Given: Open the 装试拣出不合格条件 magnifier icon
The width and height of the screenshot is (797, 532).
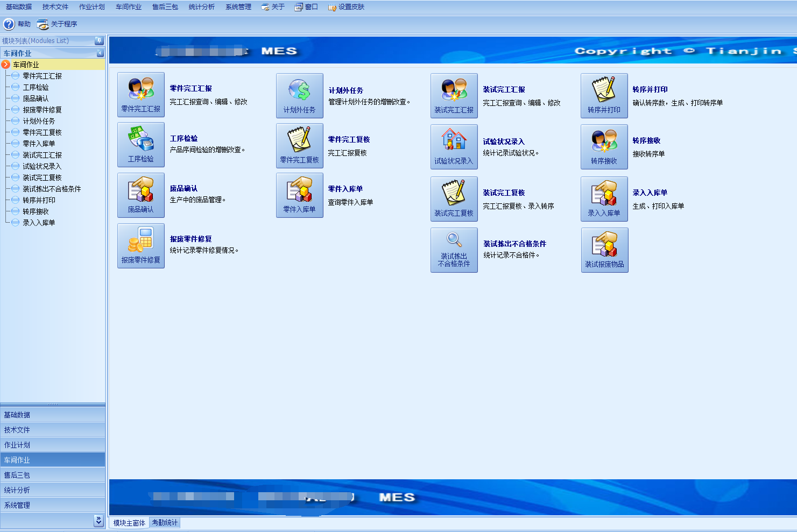Looking at the screenshot, I should [x=454, y=250].
